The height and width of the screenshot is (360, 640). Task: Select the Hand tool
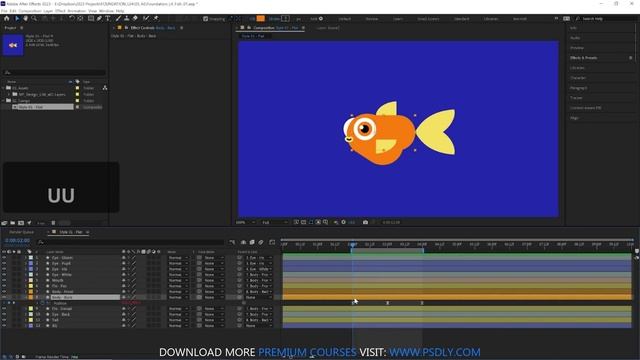[x=25, y=18]
